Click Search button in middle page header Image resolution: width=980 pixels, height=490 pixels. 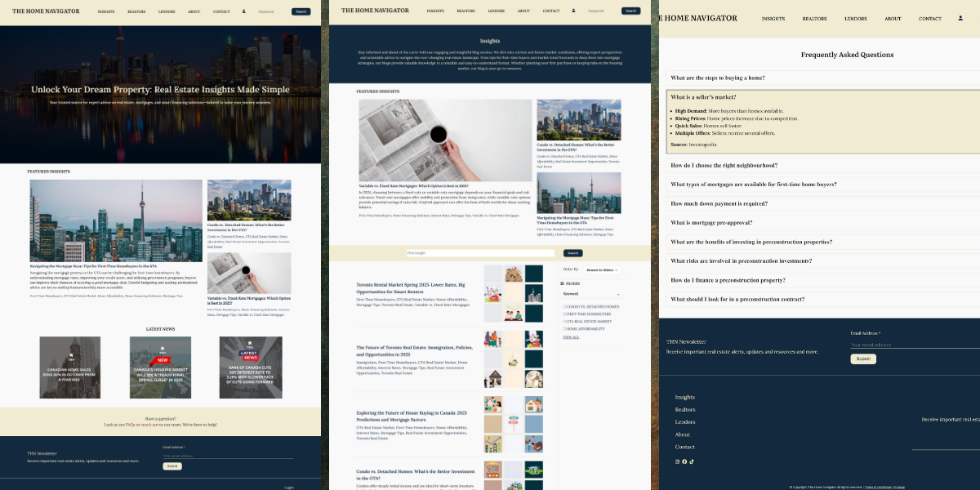[630, 11]
